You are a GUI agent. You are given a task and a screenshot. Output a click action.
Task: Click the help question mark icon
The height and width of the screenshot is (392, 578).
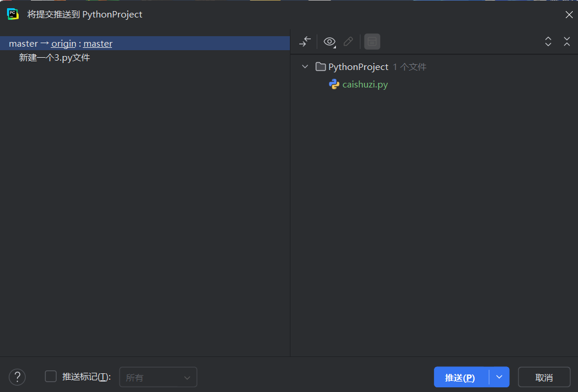pos(17,377)
